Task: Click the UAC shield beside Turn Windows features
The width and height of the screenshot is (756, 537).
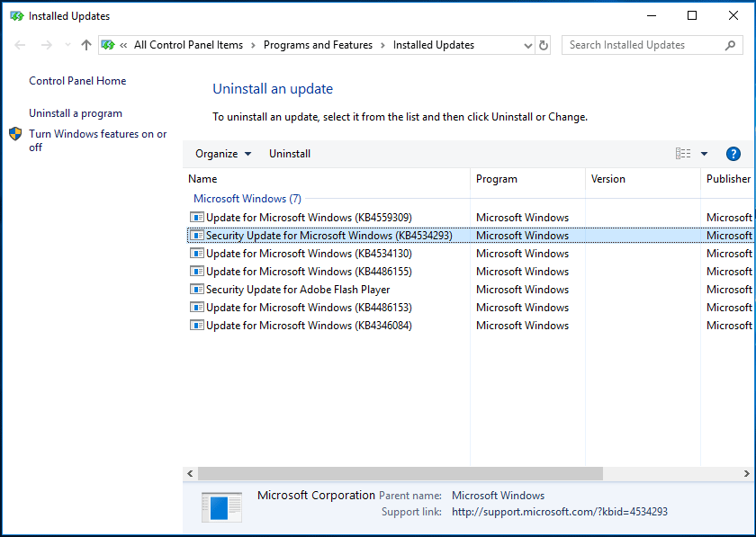Action: (x=15, y=134)
